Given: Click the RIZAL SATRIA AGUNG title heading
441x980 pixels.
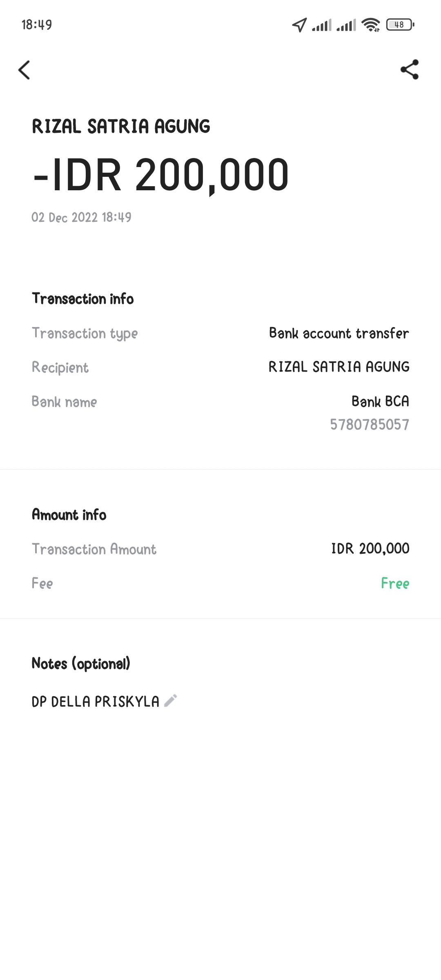Looking at the screenshot, I should 121,127.
